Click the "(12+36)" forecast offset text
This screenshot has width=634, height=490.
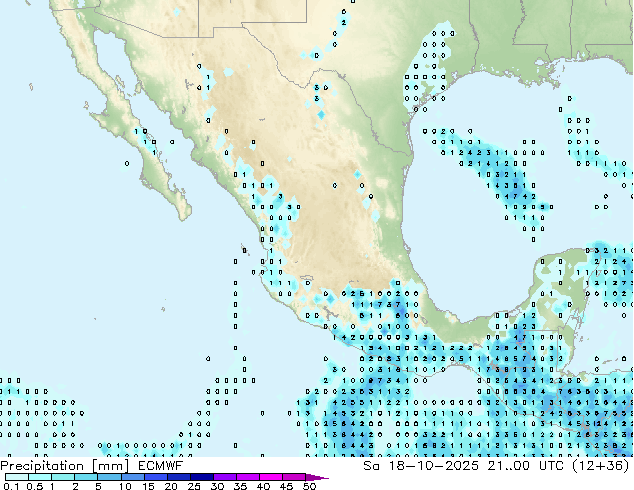pos(601,466)
